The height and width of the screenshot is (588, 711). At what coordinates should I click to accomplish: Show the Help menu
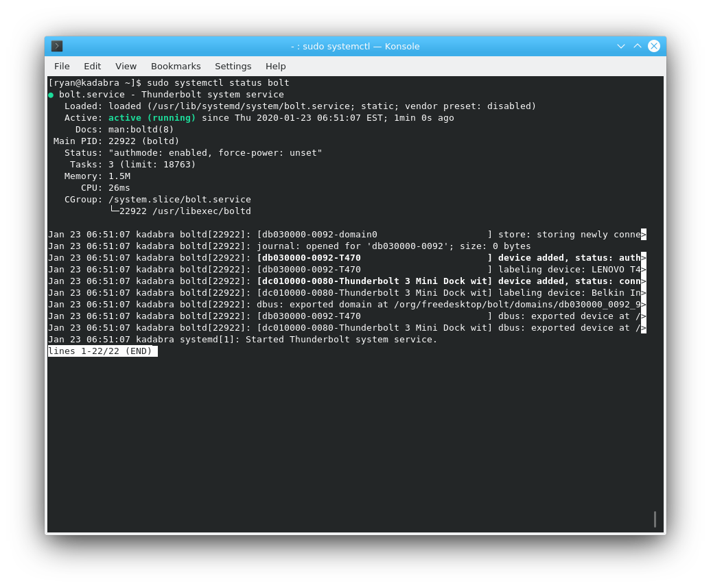point(275,66)
